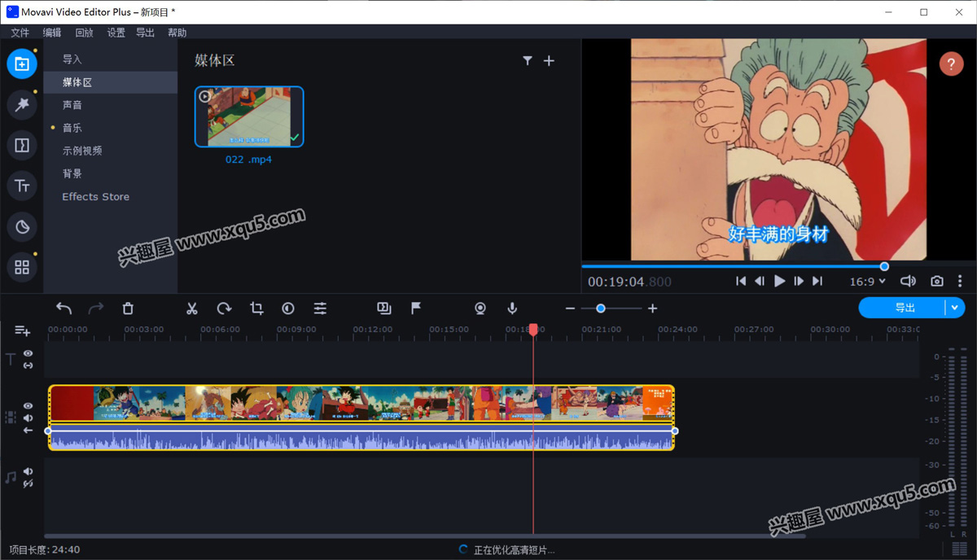Open the 编辑 menu
977x560 pixels.
[x=52, y=33]
